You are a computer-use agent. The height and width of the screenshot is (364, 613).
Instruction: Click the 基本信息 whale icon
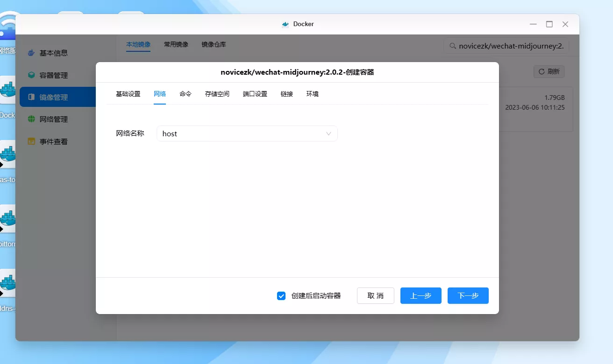point(31,53)
